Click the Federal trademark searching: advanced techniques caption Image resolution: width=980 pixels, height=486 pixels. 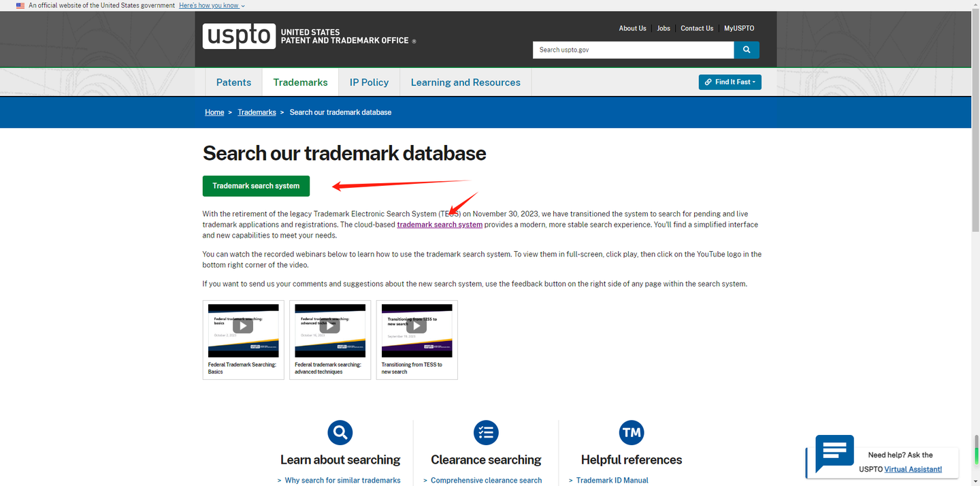pos(328,368)
